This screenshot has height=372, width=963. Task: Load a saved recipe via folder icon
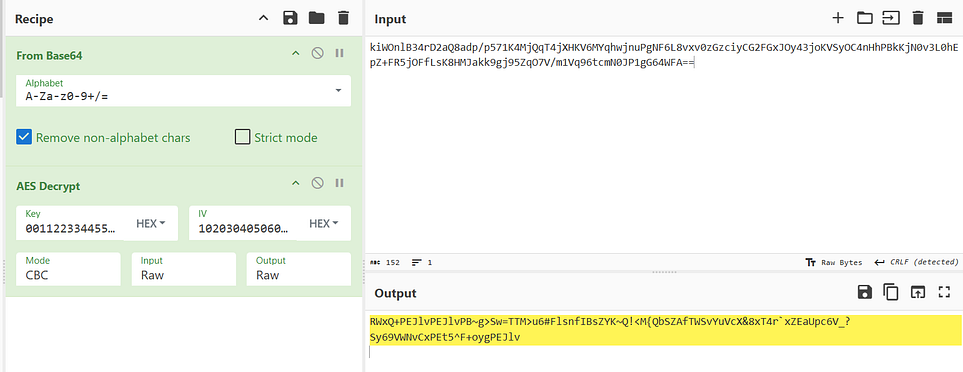[316, 18]
